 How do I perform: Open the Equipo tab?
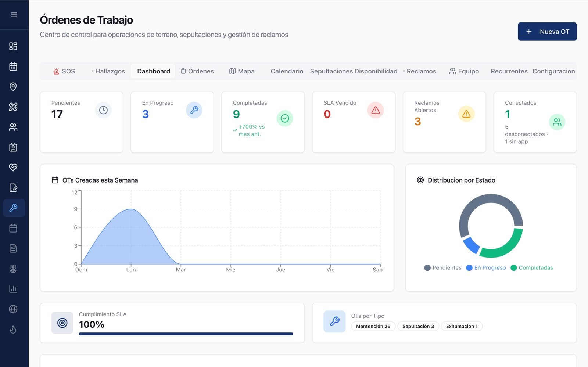[464, 71]
